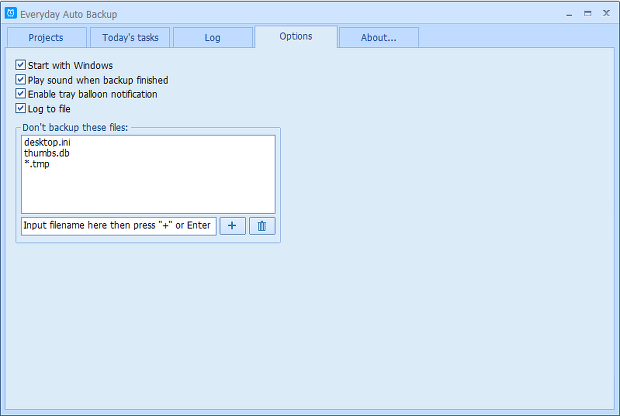620x416 pixels.
Task: Select the Options tab
Action: [296, 36]
